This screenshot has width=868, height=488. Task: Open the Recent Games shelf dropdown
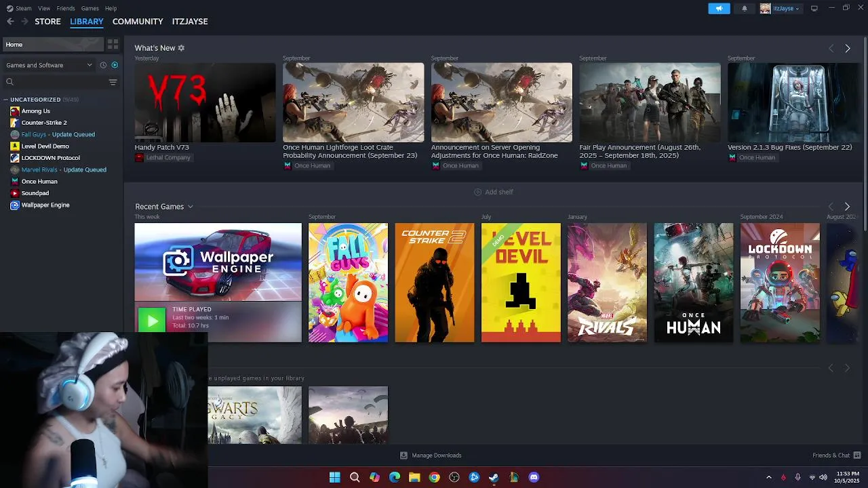pos(190,207)
